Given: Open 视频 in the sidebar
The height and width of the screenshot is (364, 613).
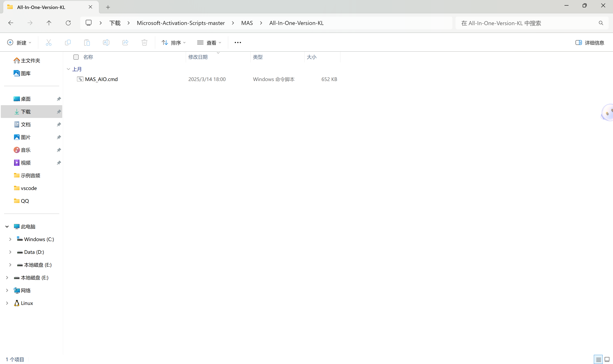Looking at the screenshot, I should (x=22, y=163).
